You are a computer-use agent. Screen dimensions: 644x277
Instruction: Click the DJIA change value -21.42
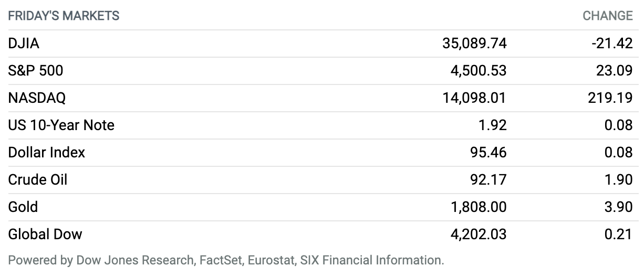(612, 44)
